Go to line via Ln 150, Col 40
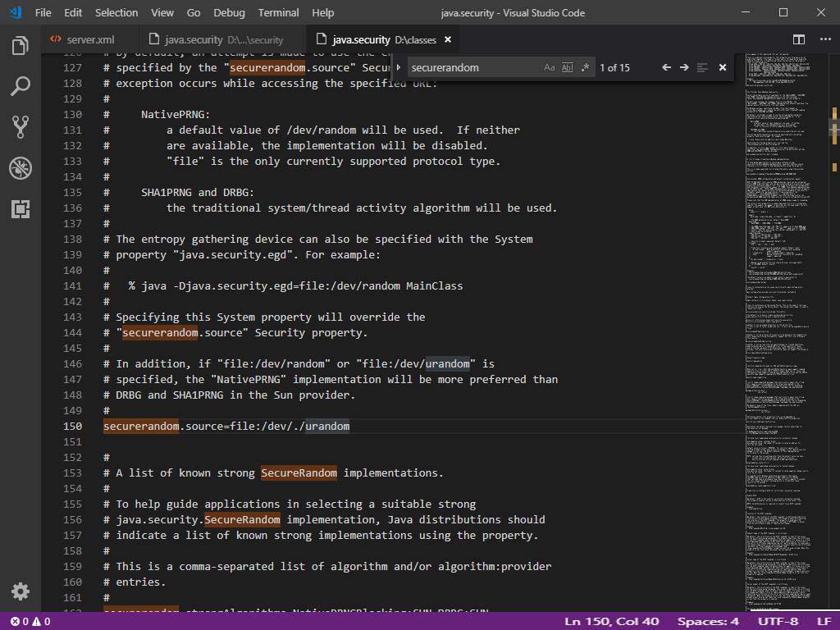 click(x=611, y=621)
